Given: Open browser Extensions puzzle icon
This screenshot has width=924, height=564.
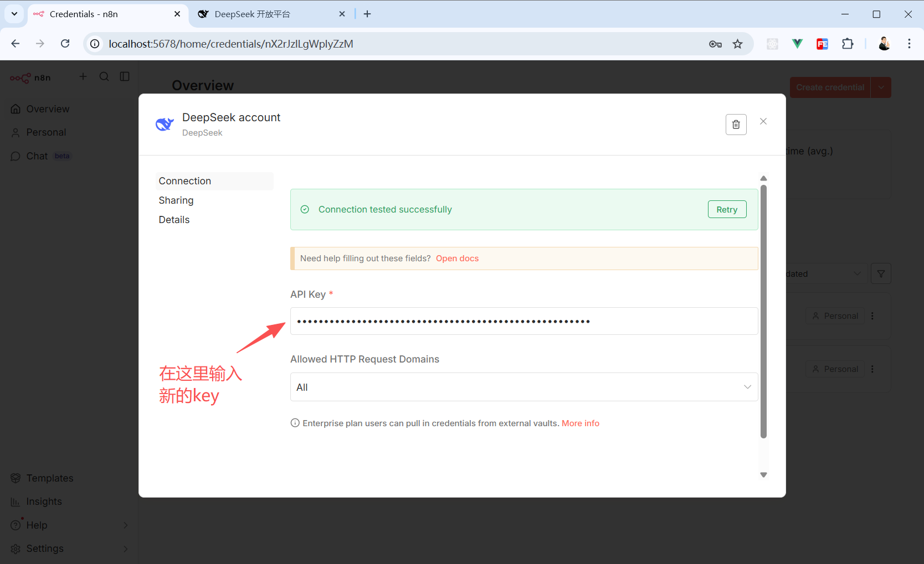Looking at the screenshot, I should [x=847, y=44].
